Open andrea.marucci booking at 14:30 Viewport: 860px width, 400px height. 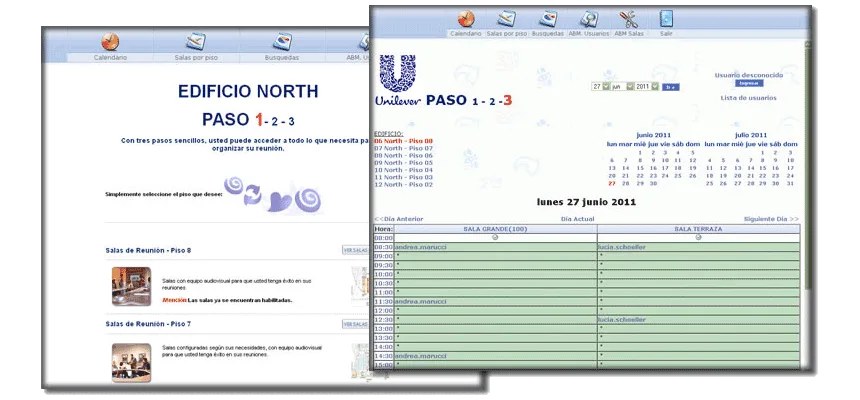[421, 356]
